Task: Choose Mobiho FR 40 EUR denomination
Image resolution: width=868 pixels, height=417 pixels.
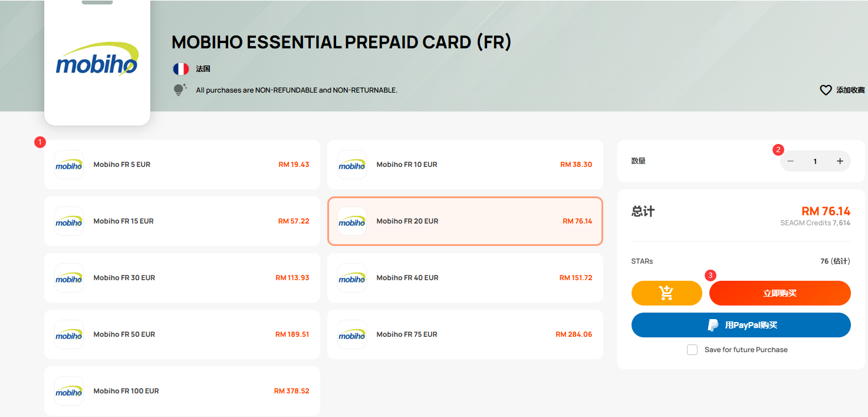Action: (x=465, y=278)
